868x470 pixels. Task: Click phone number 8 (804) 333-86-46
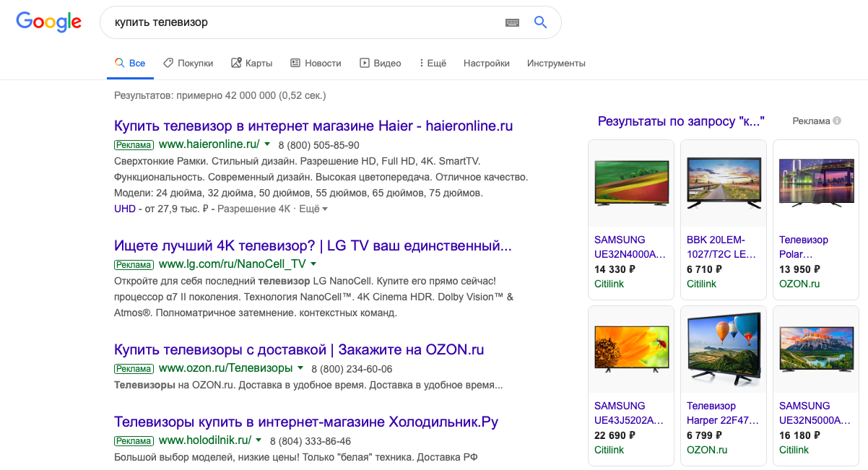pos(311,441)
